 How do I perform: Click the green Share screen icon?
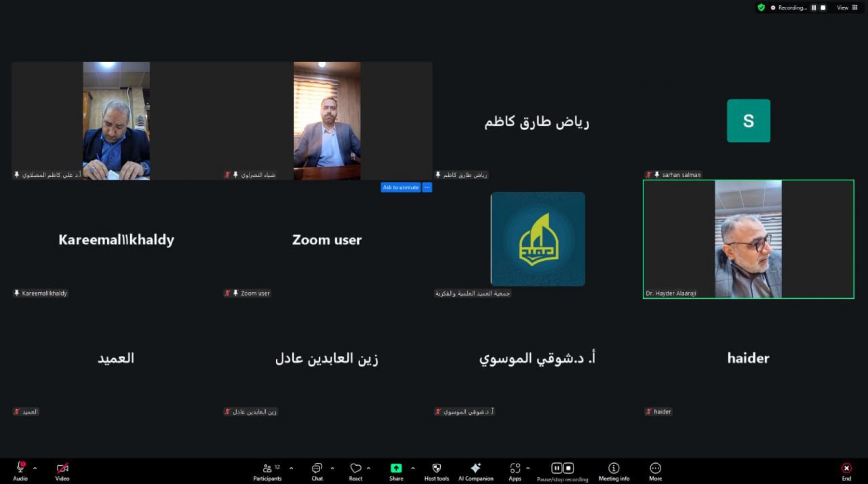396,469
